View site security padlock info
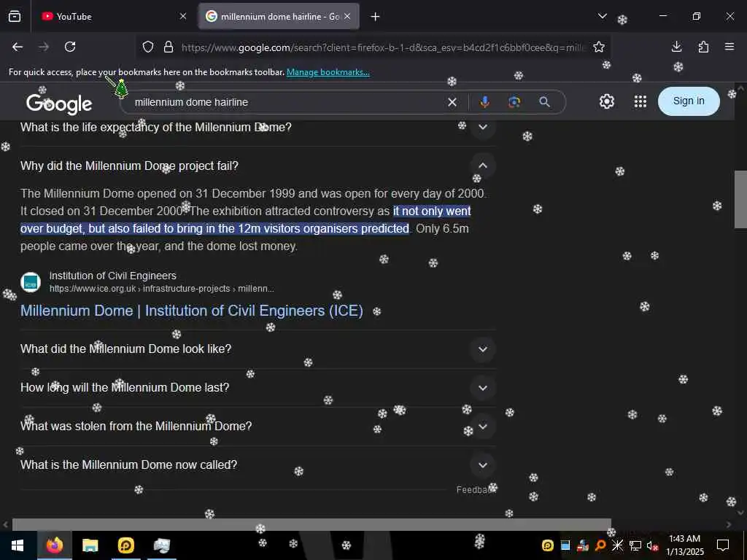 [x=169, y=47]
